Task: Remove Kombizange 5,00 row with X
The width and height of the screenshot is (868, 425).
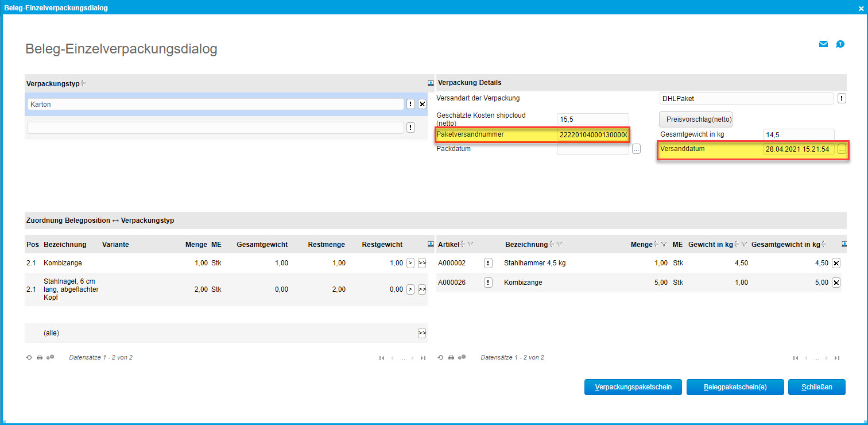Action: tap(836, 283)
